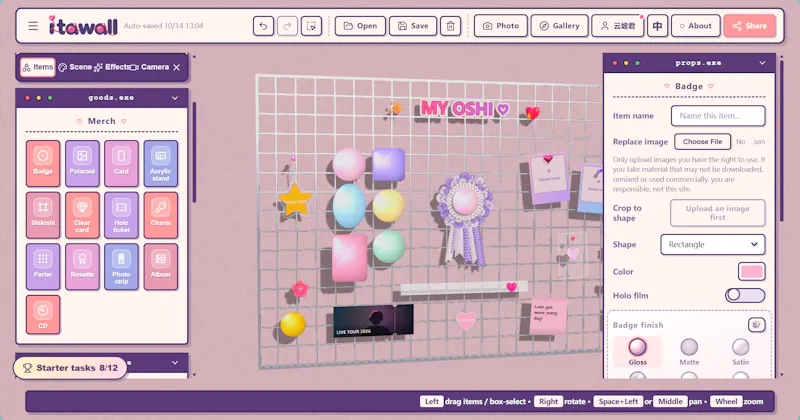This screenshot has width=800, height=420.
Task: Select the MY OSHI text decoration
Action: coord(464,108)
